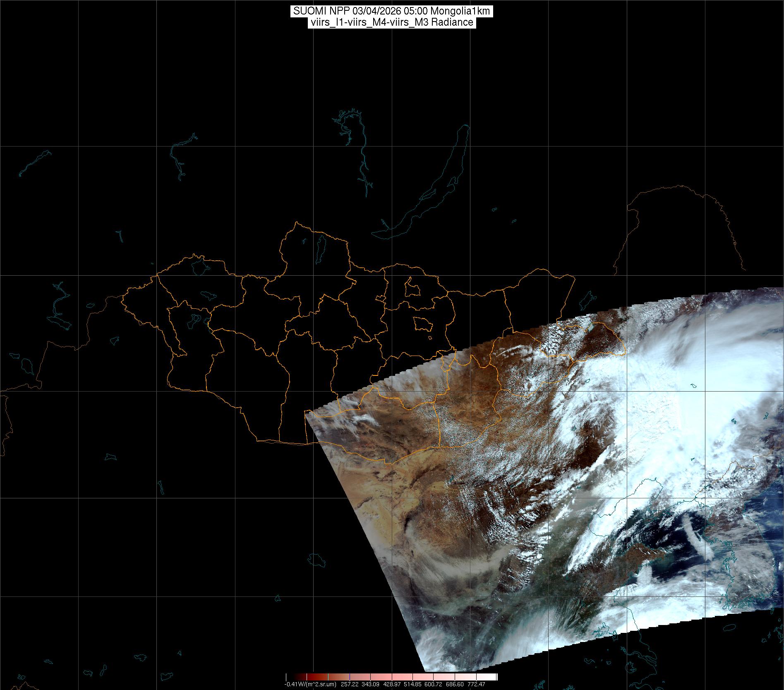Click the title "SUOMI NPP 03/04/2026 05:00 Mongolia1km"
This screenshot has height=690, width=784.
coord(392,11)
